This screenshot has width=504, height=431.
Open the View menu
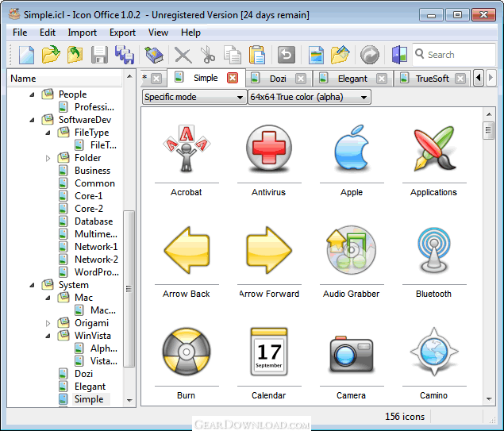(x=158, y=33)
